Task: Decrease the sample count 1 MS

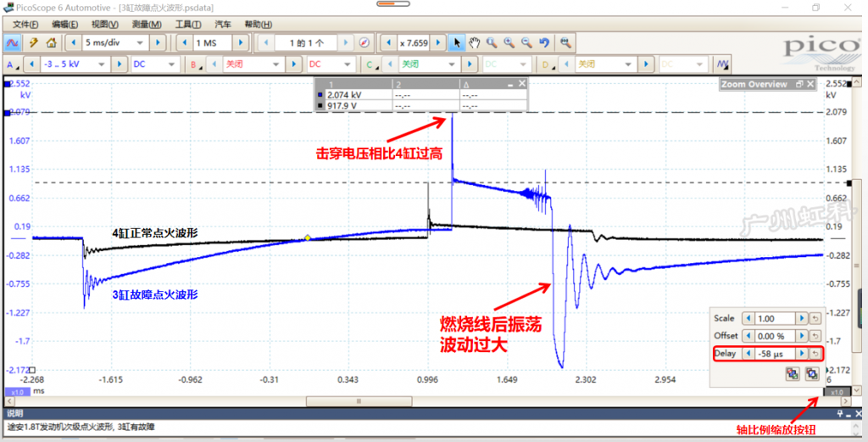Action: 184,42
